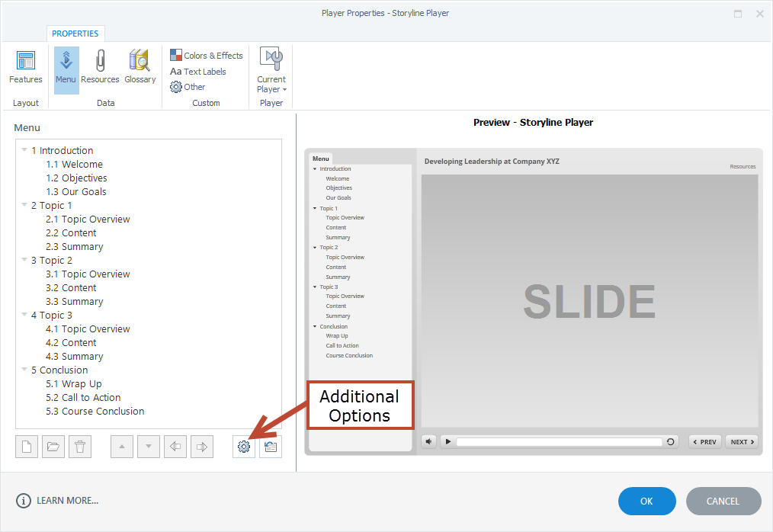Click the preview seekbar track
Image resolution: width=773 pixels, height=532 pixels.
tap(559, 441)
